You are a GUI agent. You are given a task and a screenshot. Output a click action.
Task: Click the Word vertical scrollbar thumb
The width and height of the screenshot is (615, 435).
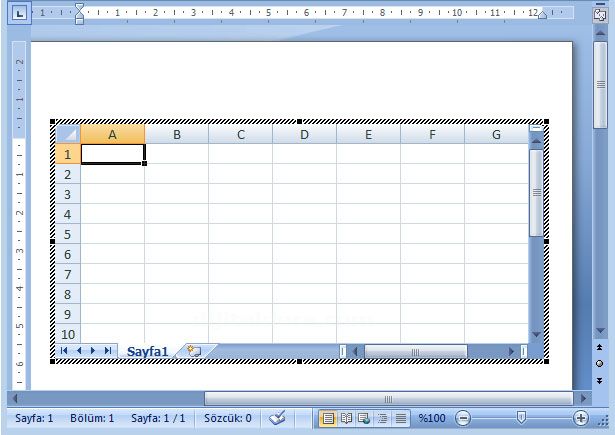(x=600, y=85)
